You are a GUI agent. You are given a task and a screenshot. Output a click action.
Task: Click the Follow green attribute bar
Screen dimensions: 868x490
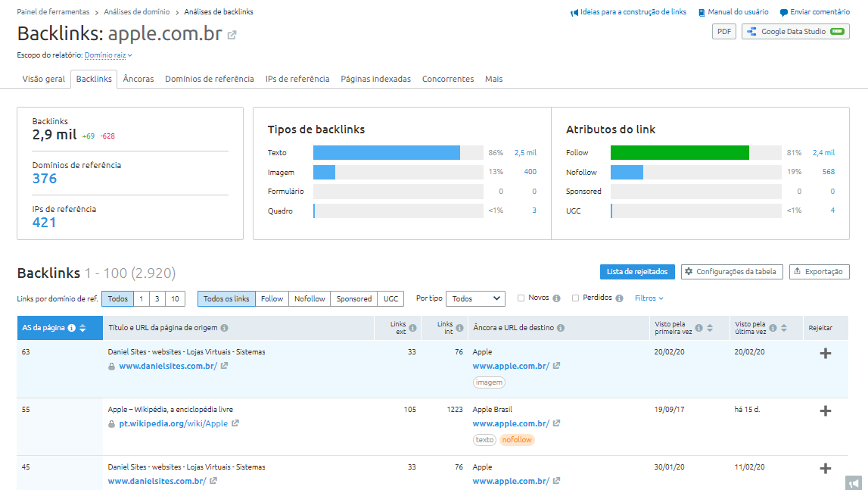pos(680,152)
